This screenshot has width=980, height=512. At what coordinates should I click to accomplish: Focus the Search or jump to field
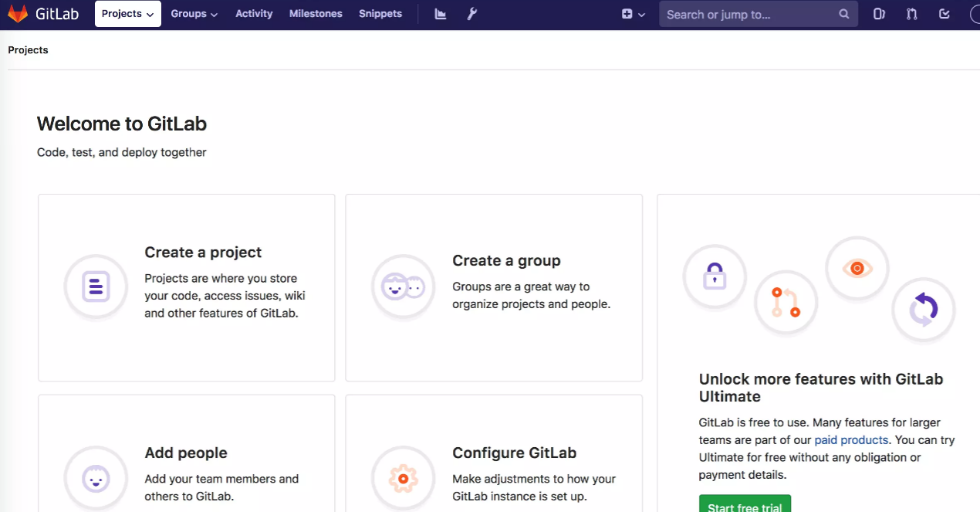[x=759, y=14]
